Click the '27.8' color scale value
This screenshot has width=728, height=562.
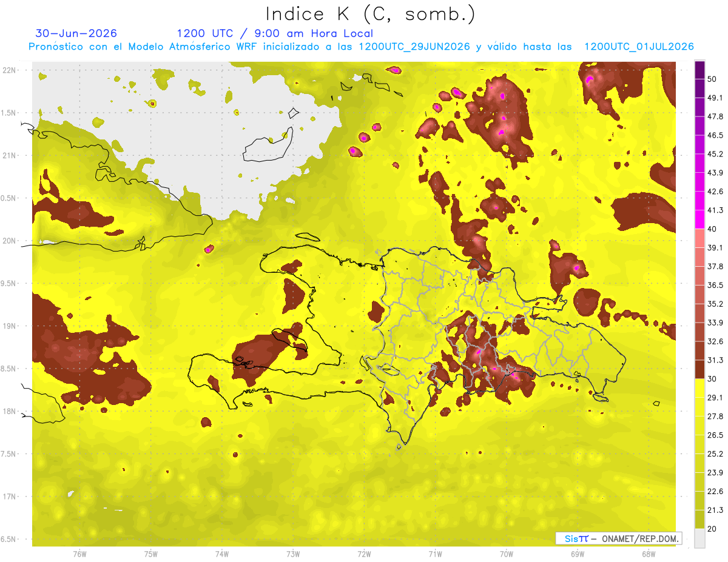pyautogui.click(x=715, y=416)
